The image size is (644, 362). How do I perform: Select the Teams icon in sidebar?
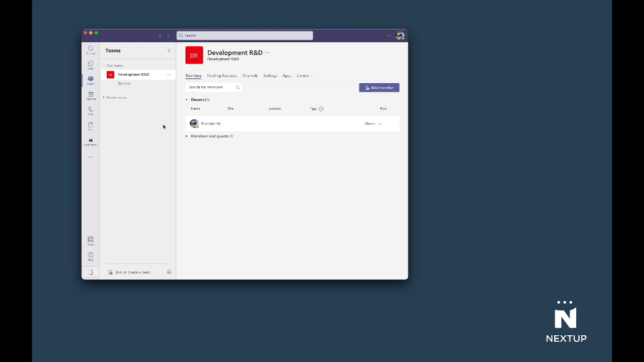91,80
